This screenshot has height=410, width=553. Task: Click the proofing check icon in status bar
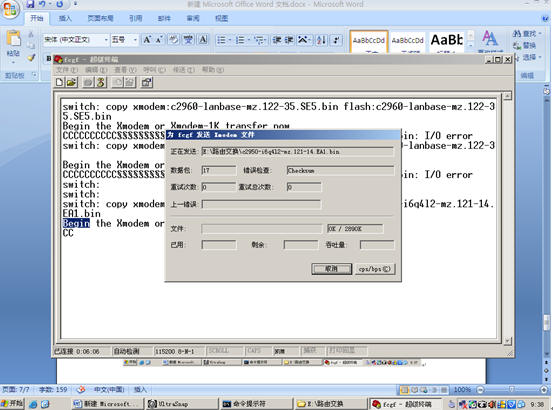tap(81, 390)
